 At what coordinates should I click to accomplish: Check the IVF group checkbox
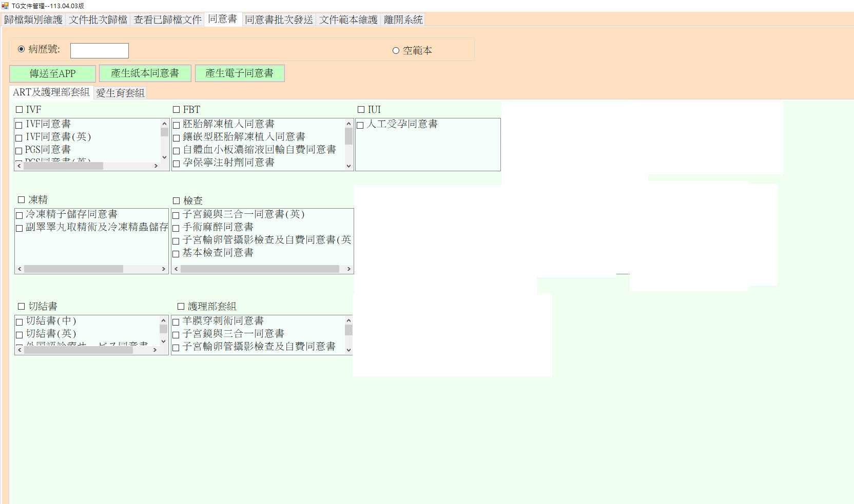[x=20, y=109]
